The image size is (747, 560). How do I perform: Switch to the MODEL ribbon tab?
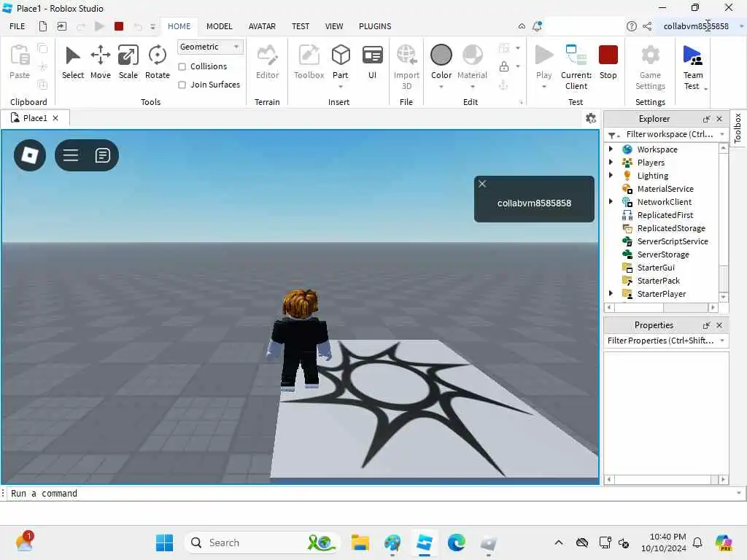tap(219, 26)
